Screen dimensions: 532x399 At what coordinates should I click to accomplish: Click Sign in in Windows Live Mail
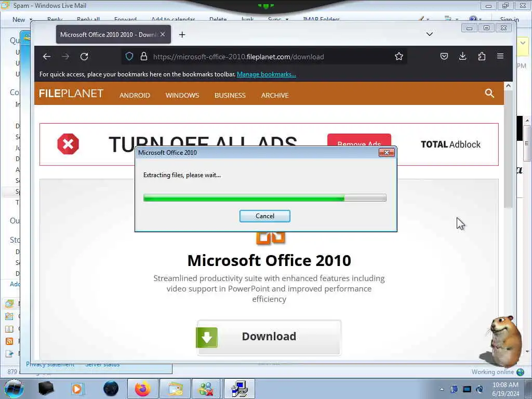(509, 20)
